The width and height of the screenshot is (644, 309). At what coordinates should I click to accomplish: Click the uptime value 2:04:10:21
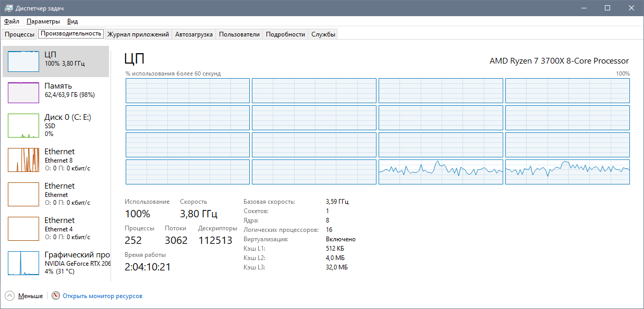(148, 267)
